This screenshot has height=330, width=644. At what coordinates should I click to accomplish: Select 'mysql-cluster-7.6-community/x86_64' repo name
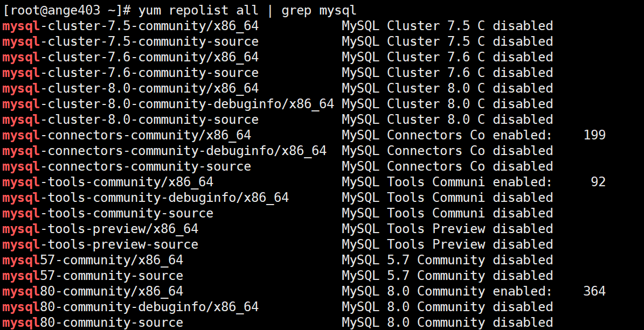tap(130, 58)
